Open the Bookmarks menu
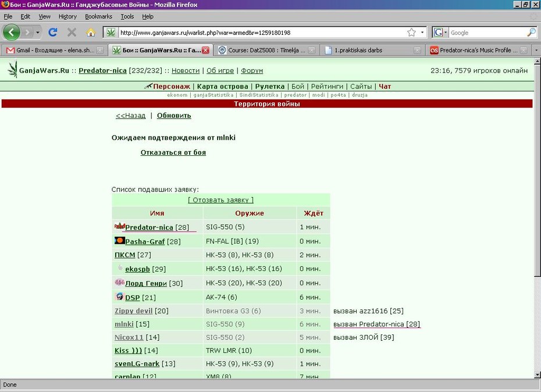Image resolution: width=541 pixels, height=392 pixels. pos(98,16)
